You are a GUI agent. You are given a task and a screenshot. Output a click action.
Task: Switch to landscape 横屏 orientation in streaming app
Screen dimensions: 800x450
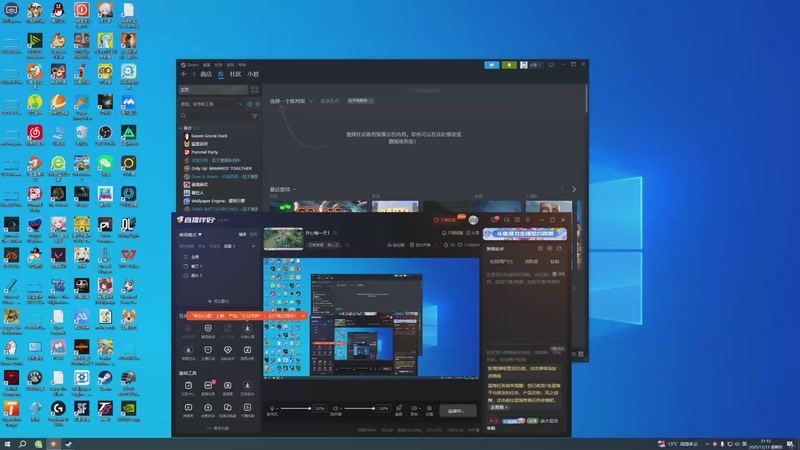(242, 235)
